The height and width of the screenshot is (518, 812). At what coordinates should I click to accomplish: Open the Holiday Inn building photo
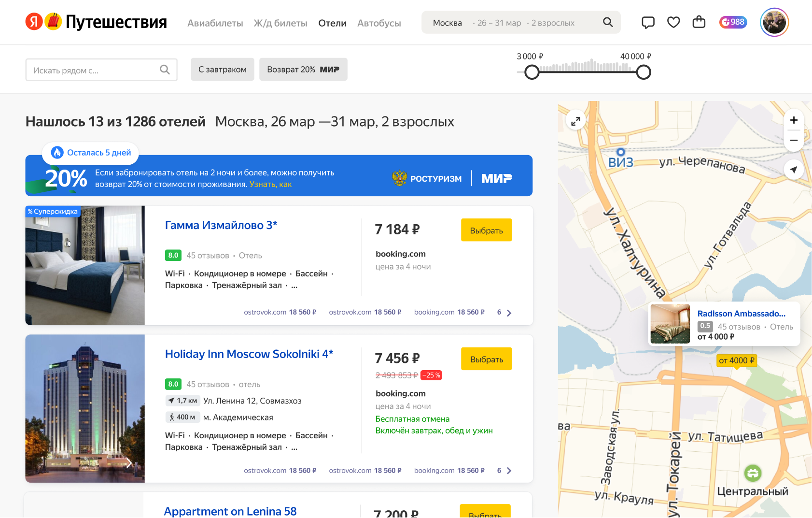point(85,408)
